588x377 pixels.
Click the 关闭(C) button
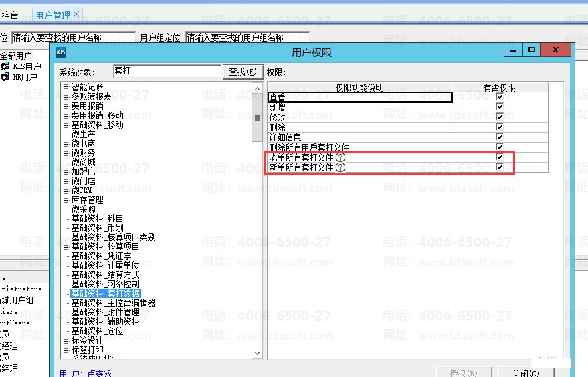tap(526, 372)
